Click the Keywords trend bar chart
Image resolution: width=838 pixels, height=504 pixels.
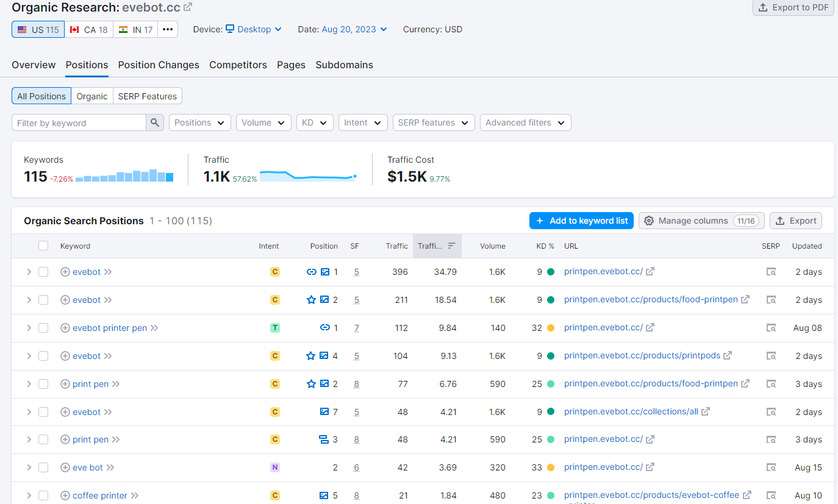124,176
